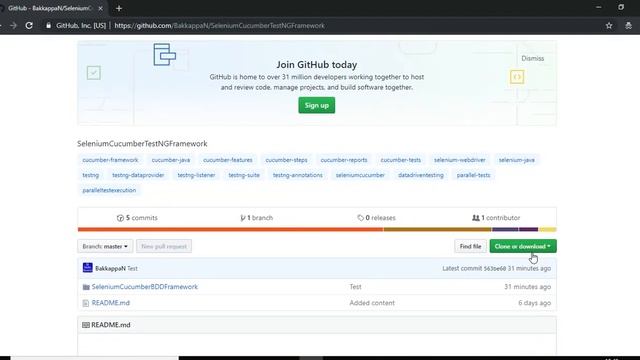The image size is (640, 360).
Task: Click the folder icon beside SeleniumCucumberBDDFramework
Action: (x=86, y=287)
